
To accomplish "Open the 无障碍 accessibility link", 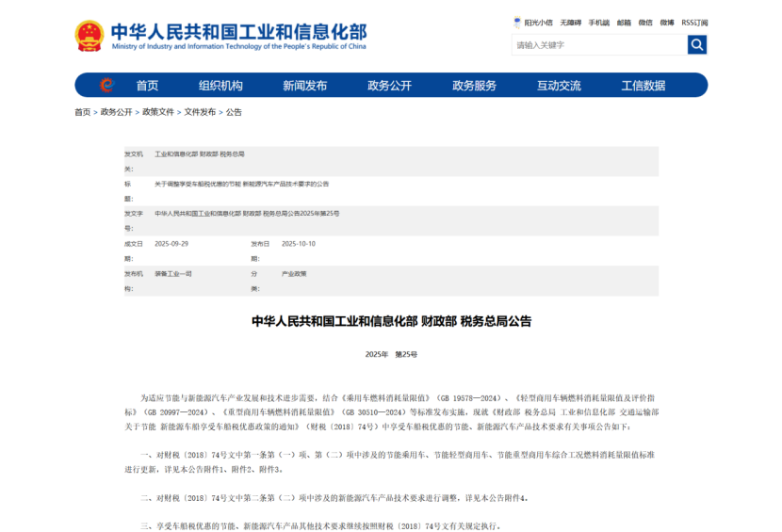I will pyautogui.click(x=570, y=22).
